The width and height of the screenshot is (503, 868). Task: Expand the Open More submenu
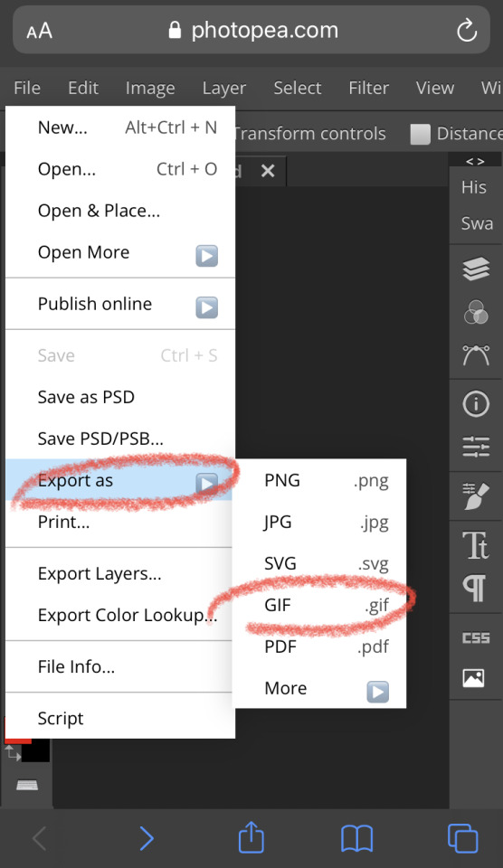(206, 256)
